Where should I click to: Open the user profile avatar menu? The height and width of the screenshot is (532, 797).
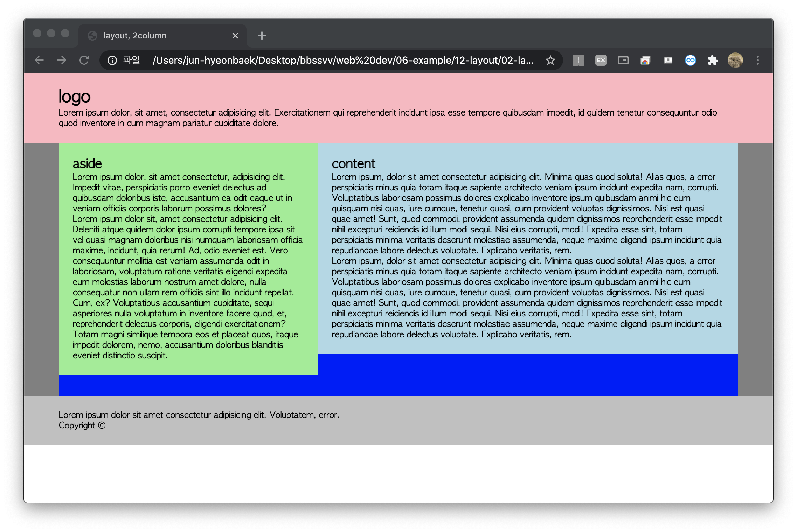click(x=735, y=60)
